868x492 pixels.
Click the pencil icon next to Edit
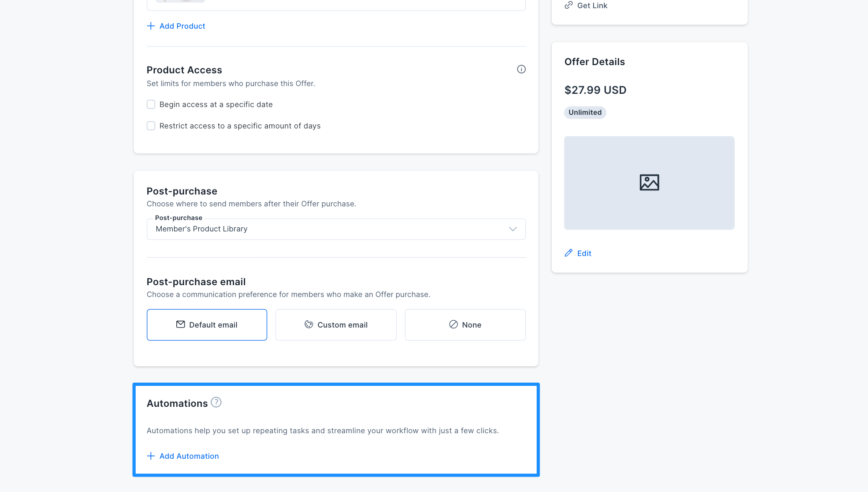(x=569, y=253)
